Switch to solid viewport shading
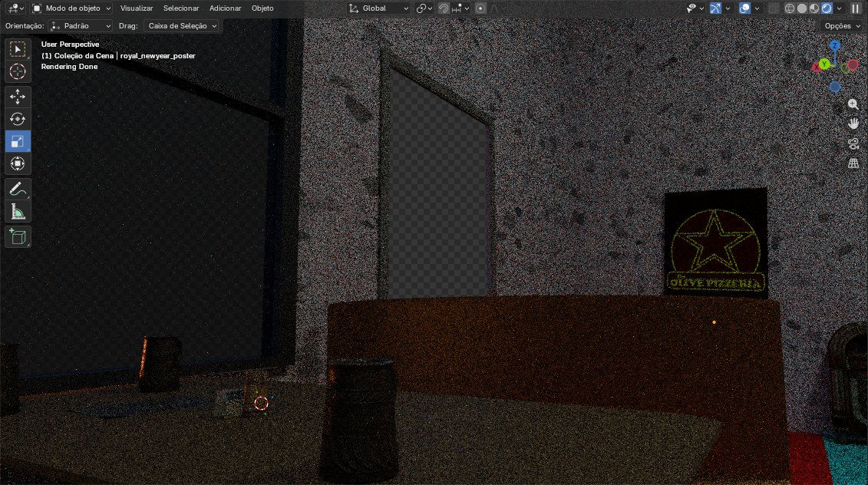 coord(802,8)
